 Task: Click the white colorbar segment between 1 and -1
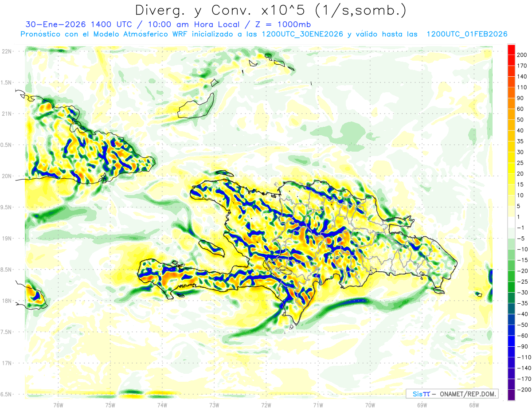pos(511,222)
